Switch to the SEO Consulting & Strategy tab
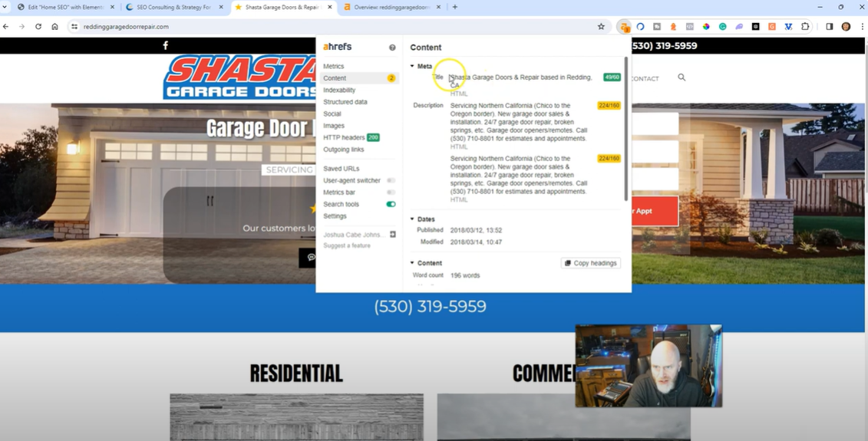The height and width of the screenshot is (441, 868). 173,7
